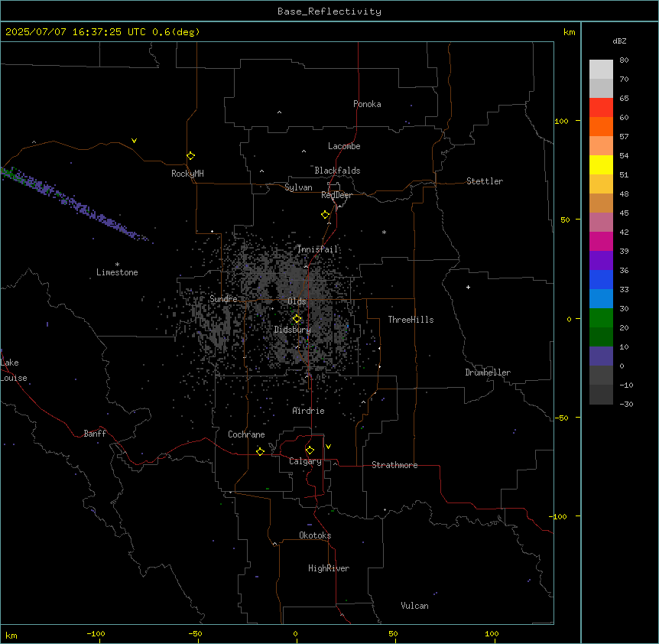Click the Okotoks city label
This screenshot has width=659, height=644.
[x=315, y=535]
